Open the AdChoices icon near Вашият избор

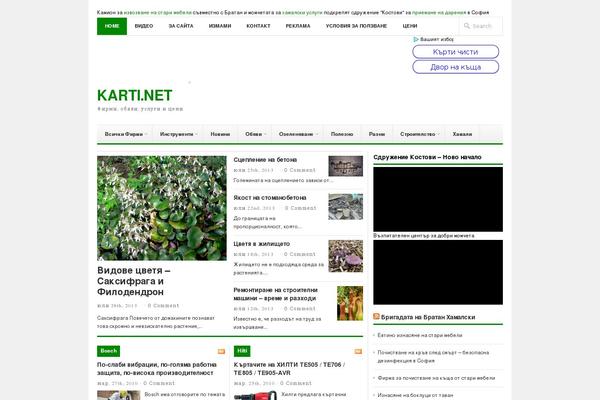click(416, 39)
